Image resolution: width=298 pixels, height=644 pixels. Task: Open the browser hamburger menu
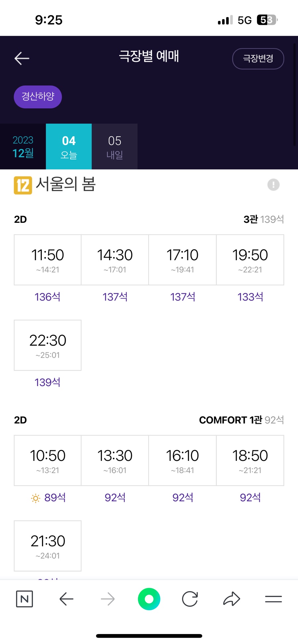click(273, 599)
